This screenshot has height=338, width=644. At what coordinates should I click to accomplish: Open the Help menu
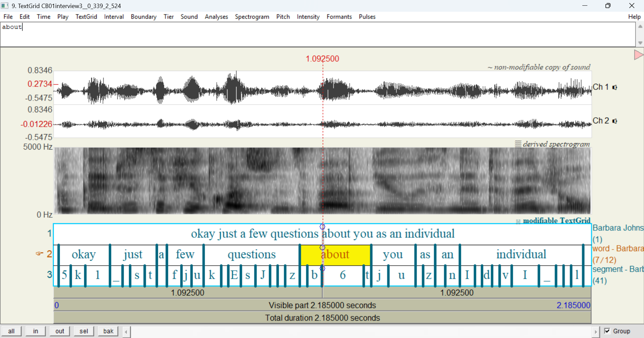coord(634,17)
